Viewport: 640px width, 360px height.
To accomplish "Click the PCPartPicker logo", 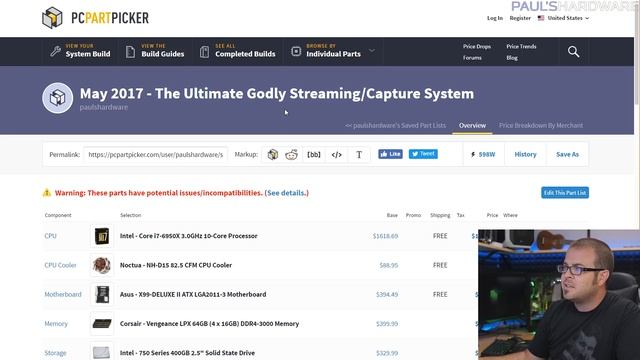I will pyautogui.click(x=96, y=18).
